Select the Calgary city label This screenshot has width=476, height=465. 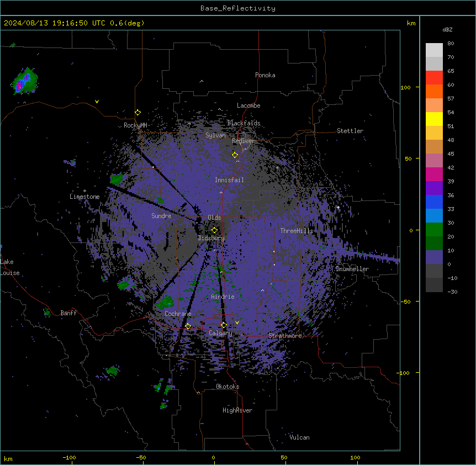coord(220,333)
